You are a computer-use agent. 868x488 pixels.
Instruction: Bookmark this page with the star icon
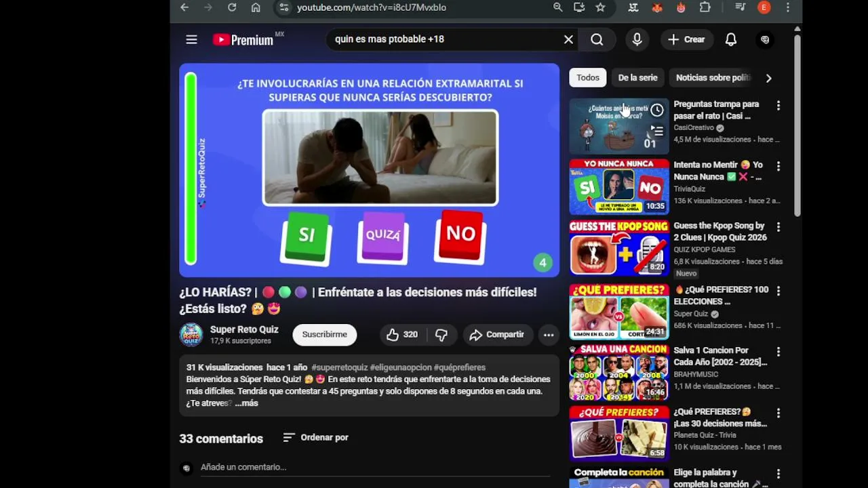600,7
